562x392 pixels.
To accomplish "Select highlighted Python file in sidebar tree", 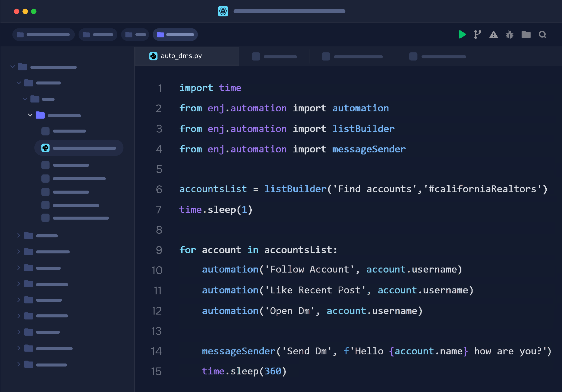I will [x=79, y=148].
